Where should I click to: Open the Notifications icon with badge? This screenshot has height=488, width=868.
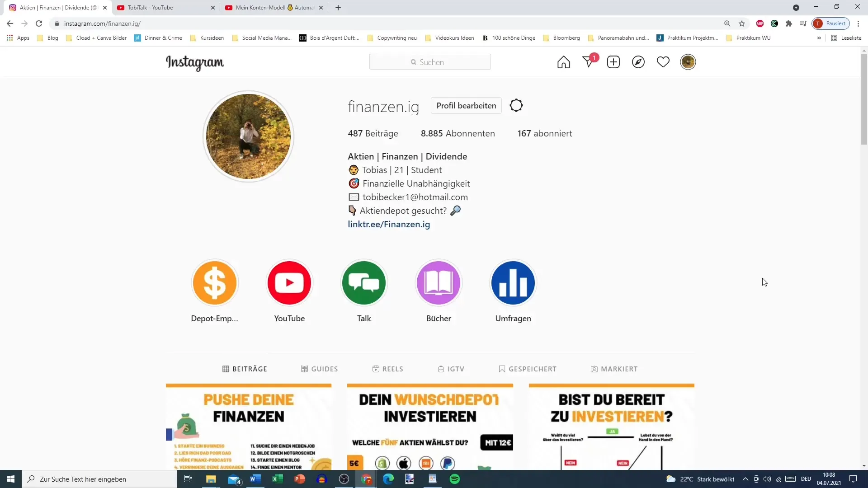coord(589,62)
